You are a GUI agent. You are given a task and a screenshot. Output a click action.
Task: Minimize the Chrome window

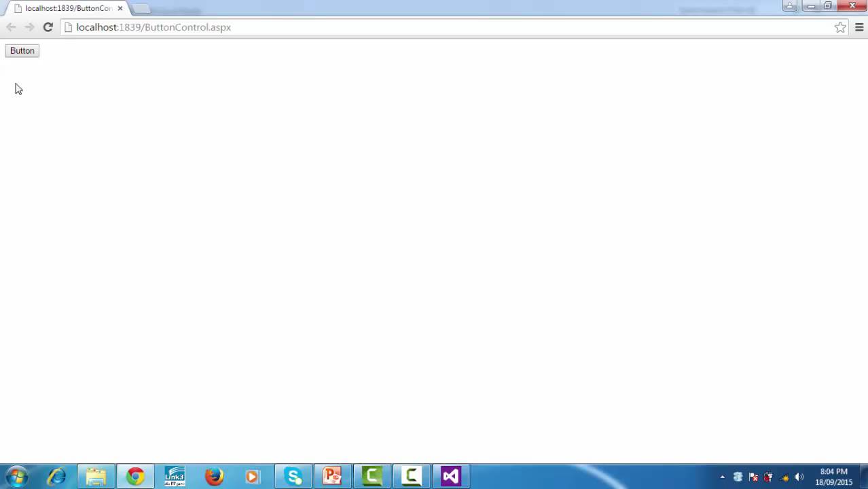tap(811, 5)
